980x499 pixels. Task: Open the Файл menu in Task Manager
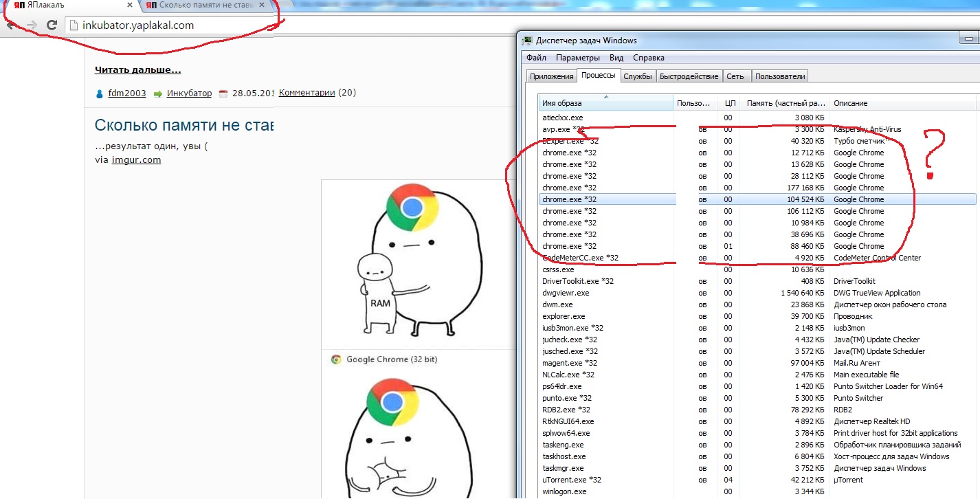tap(537, 58)
